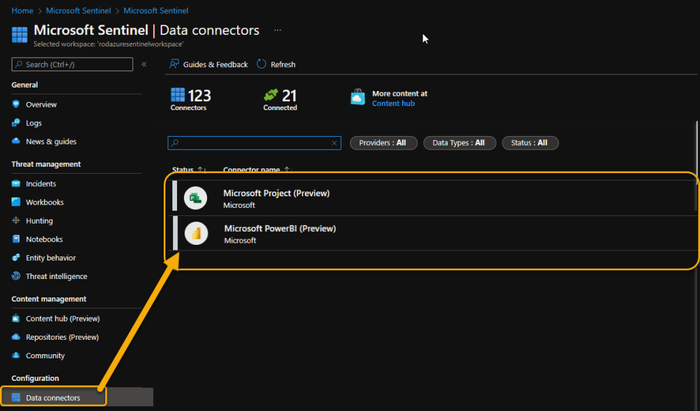Select the Microsoft Project (Preview) row
This screenshot has width=700, height=411.
pyautogui.click(x=434, y=198)
